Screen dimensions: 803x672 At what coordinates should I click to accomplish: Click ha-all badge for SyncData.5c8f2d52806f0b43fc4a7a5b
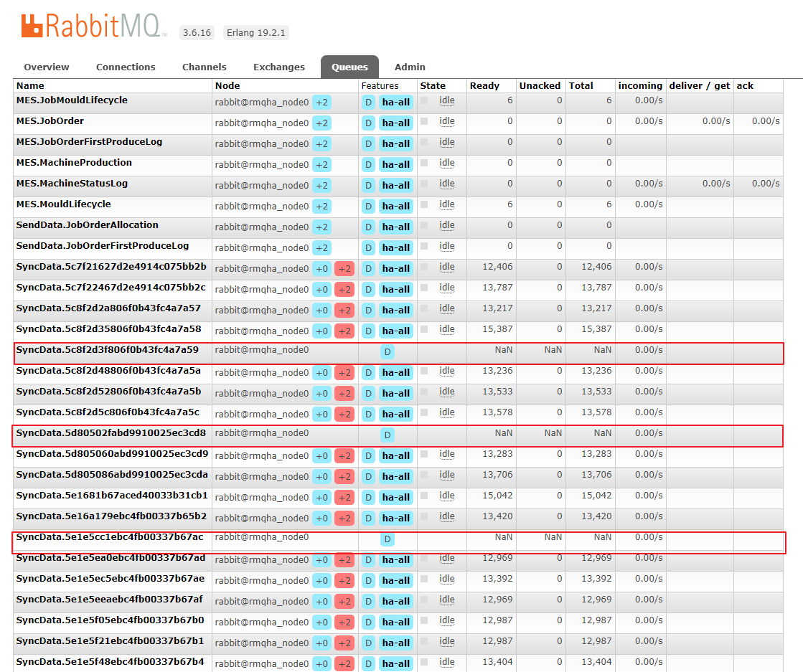(x=396, y=394)
